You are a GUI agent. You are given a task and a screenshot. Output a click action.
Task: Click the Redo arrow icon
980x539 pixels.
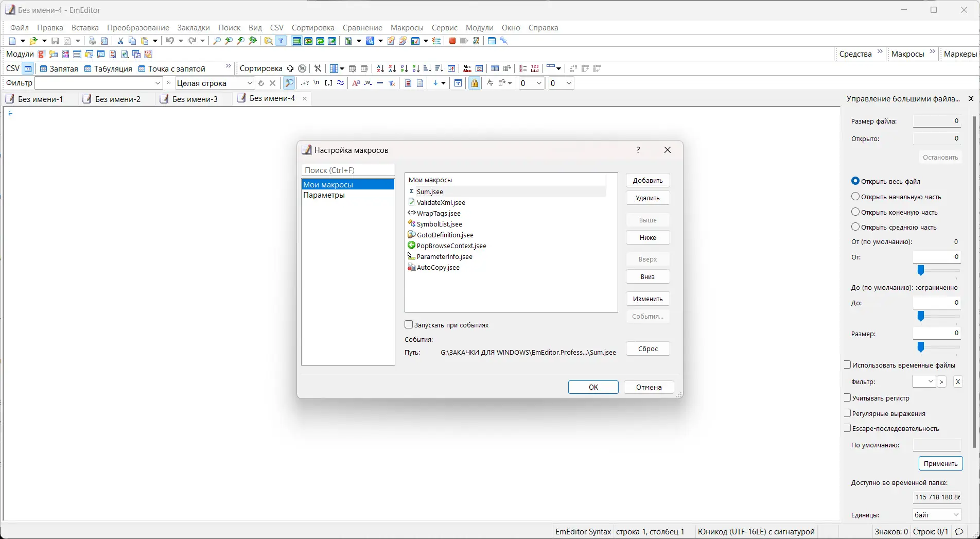(x=192, y=41)
